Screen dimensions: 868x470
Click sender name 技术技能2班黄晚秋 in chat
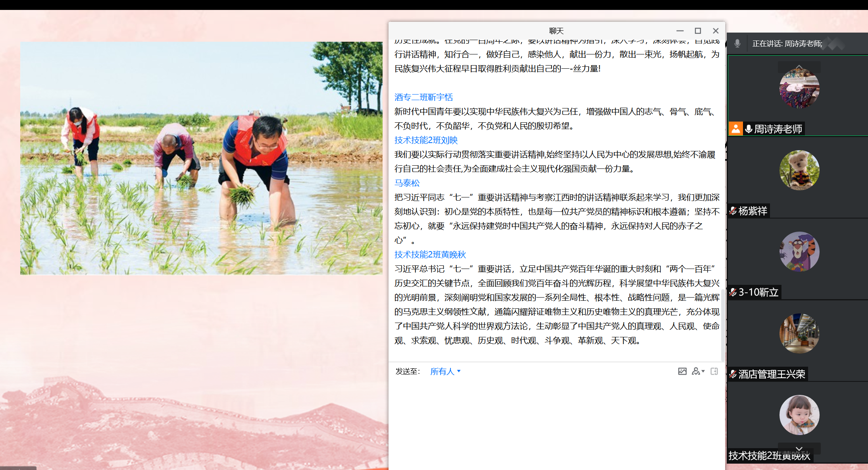click(430, 255)
